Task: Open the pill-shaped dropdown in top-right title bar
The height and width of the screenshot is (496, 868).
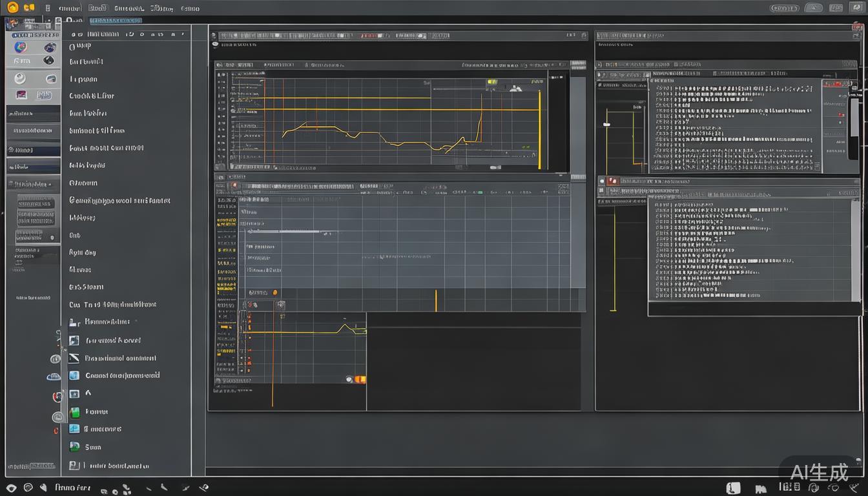Action: [785, 8]
